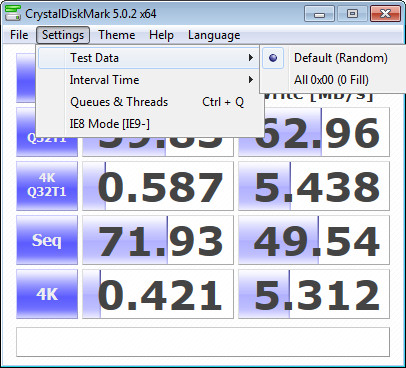406x368 pixels.
Task: Click the CrystalDiskMark app icon in title bar
Action: [x=13, y=13]
